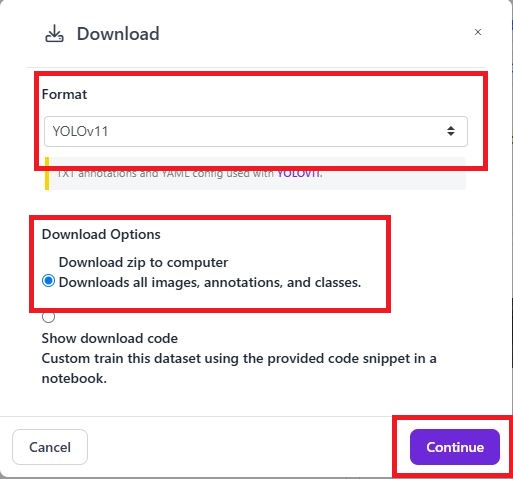This screenshot has width=513, height=479.
Task: Click the Download Options heading
Action: 101,234
